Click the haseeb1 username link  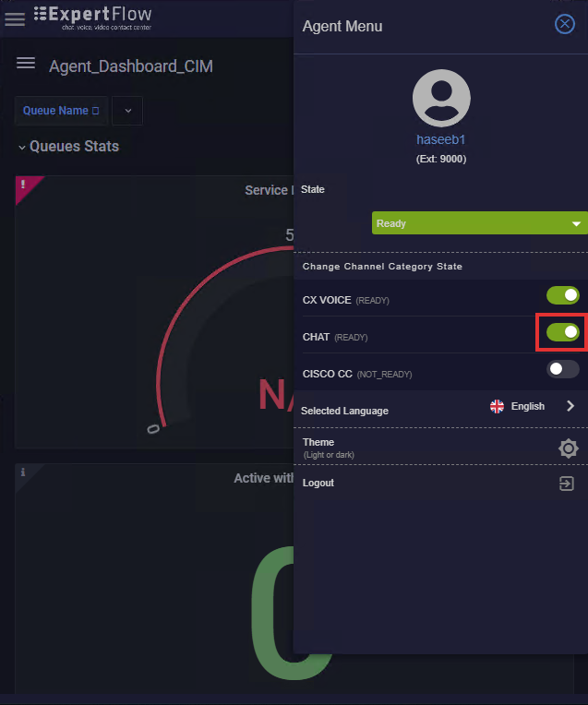point(440,140)
